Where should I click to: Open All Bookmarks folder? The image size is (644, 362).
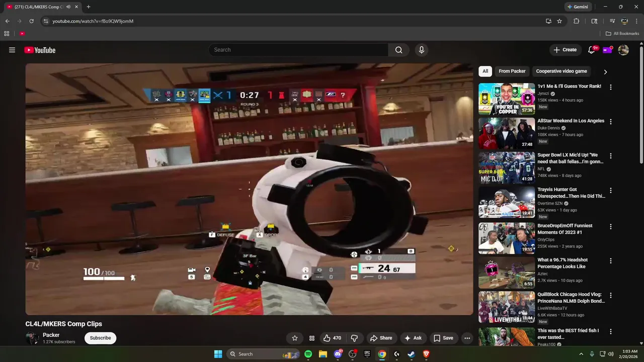[622, 34]
